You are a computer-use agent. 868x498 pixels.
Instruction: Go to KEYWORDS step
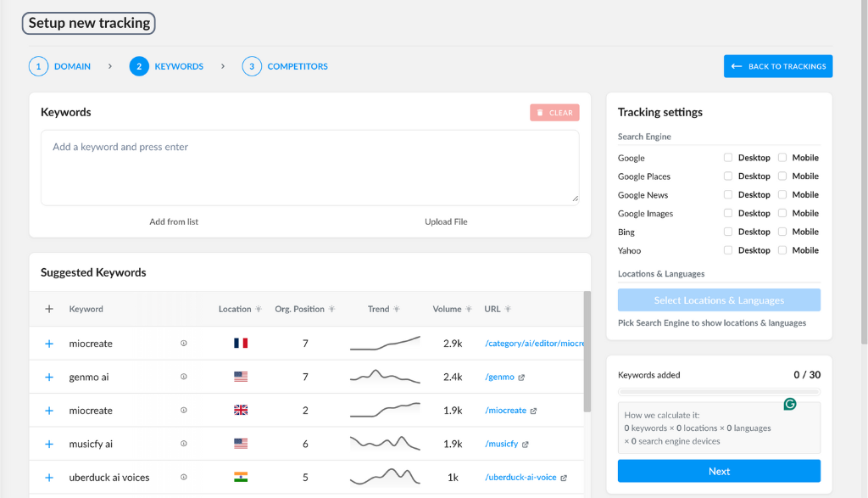(179, 66)
